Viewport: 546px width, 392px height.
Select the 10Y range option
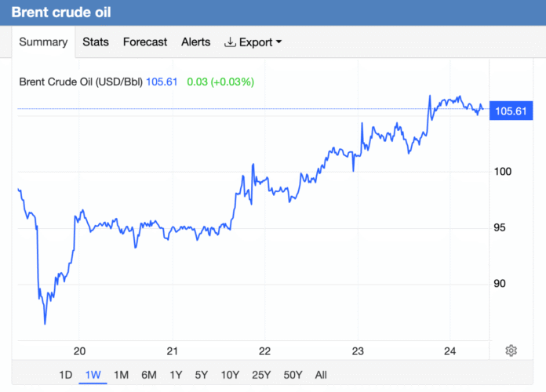pyautogui.click(x=231, y=375)
